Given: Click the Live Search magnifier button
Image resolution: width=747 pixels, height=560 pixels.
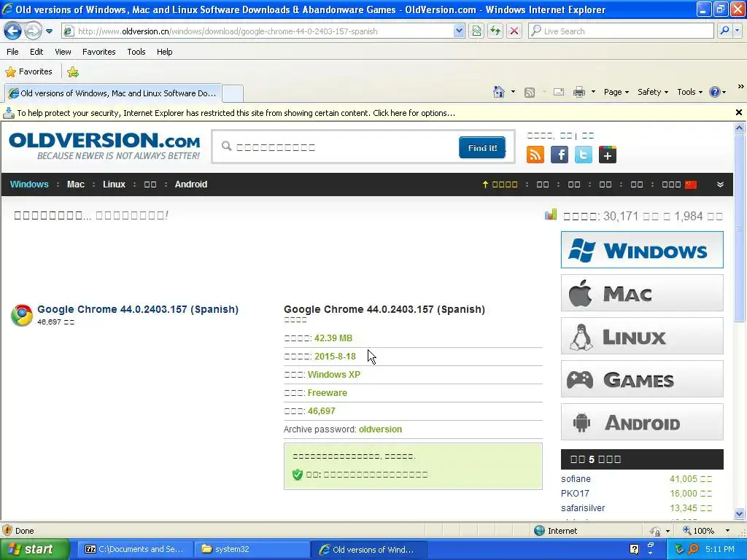Looking at the screenshot, I should point(724,31).
